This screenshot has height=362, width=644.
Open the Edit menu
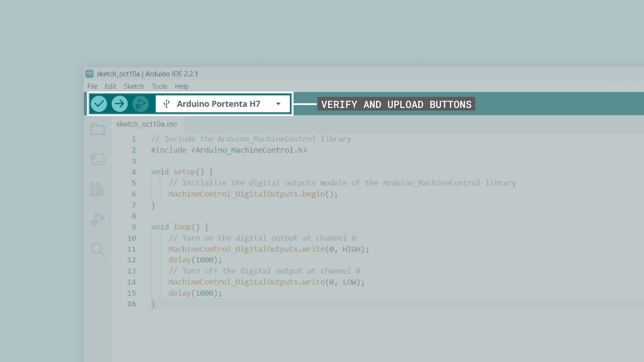click(x=110, y=86)
